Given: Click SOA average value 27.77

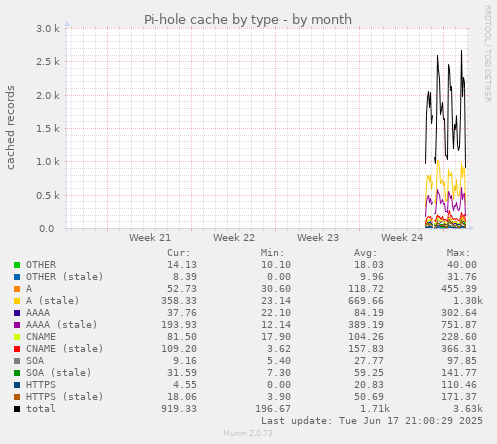Looking at the screenshot, I should point(369,361).
